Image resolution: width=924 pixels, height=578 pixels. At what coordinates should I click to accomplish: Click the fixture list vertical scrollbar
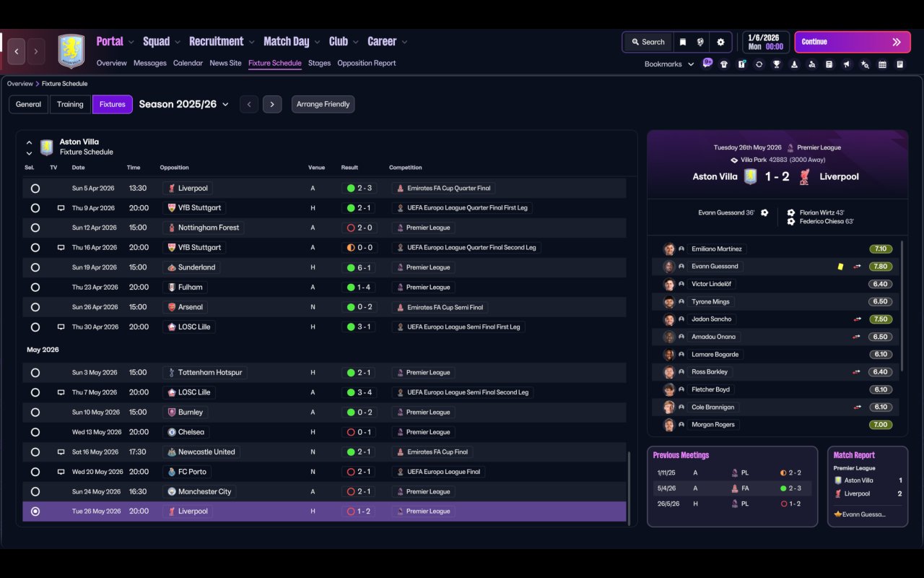(x=629, y=488)
